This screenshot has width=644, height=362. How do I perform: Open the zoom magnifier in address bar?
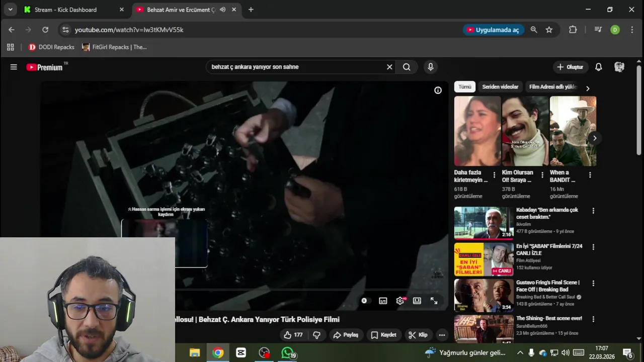534,30
